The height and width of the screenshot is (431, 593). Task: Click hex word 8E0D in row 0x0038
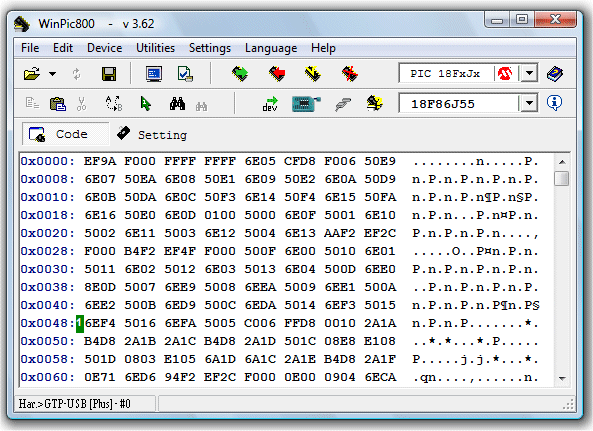point(100,287)
